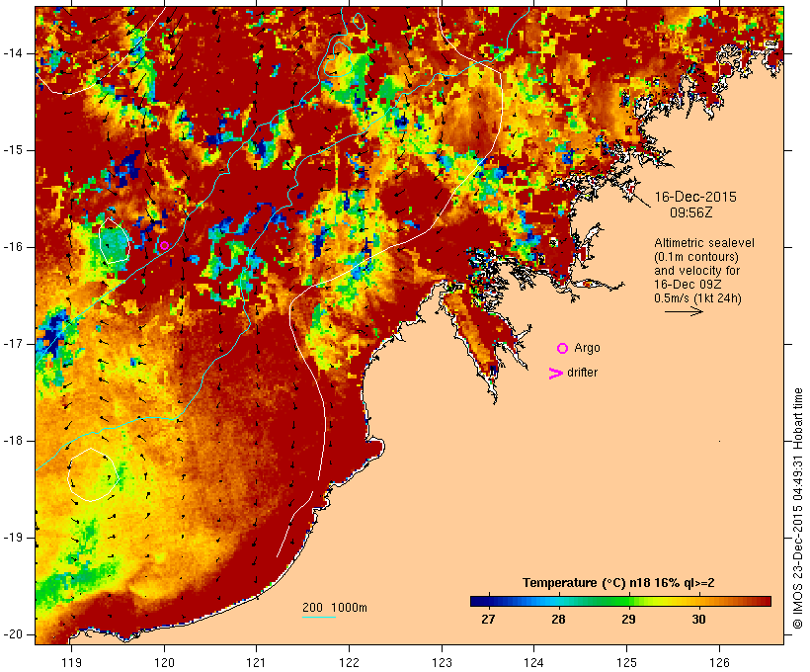
Task: Click the latitude axis label -17
Action: pyautogui.click(x=12, y=344)
